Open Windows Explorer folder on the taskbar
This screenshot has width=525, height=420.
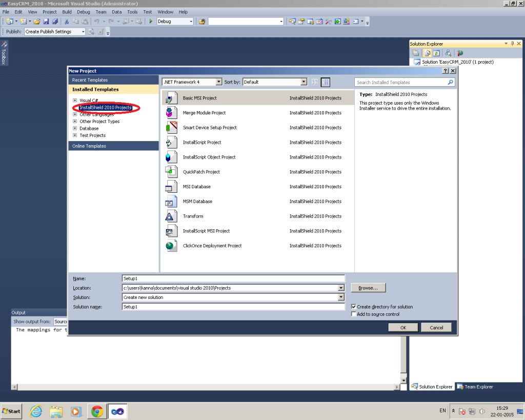pos(56,411)
